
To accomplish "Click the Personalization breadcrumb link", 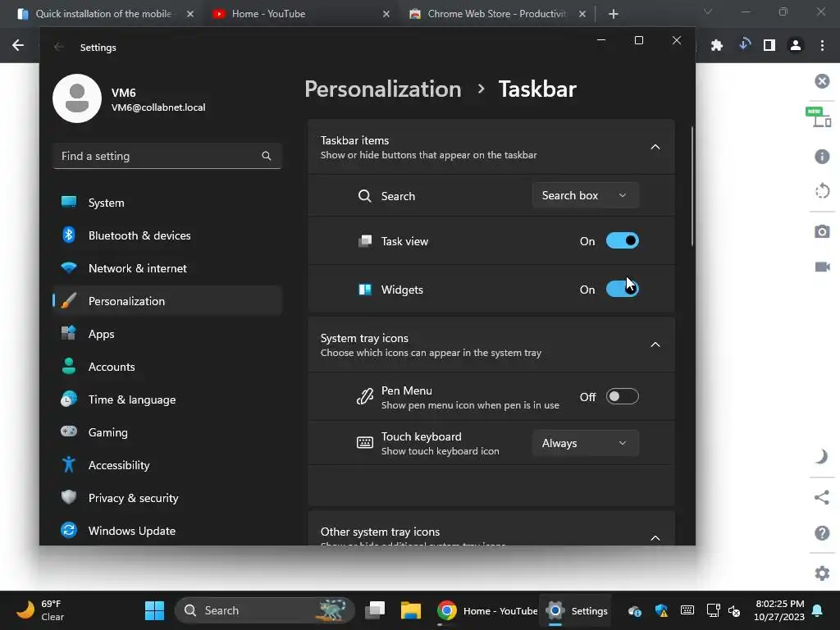I will coord(382,89).
